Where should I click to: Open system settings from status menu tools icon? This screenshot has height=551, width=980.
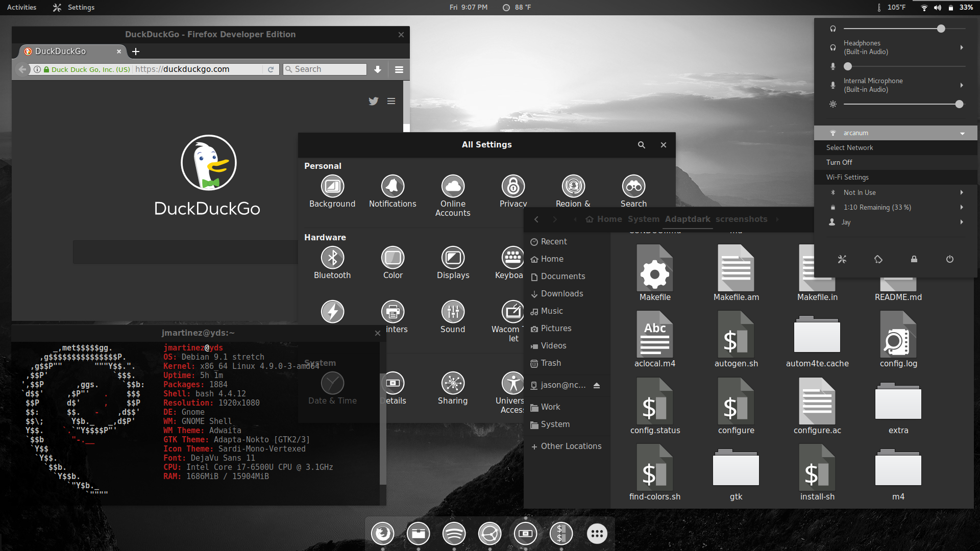click(x=842, y=259)
